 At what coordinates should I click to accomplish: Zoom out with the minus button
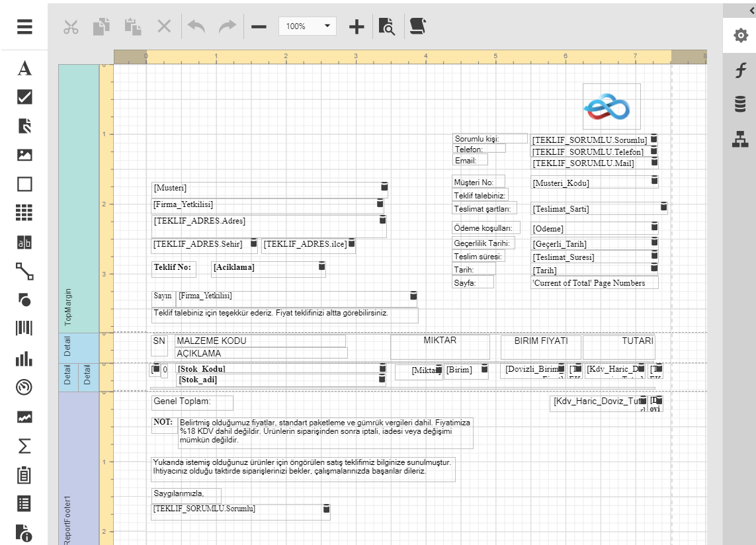tap(259, 26)
